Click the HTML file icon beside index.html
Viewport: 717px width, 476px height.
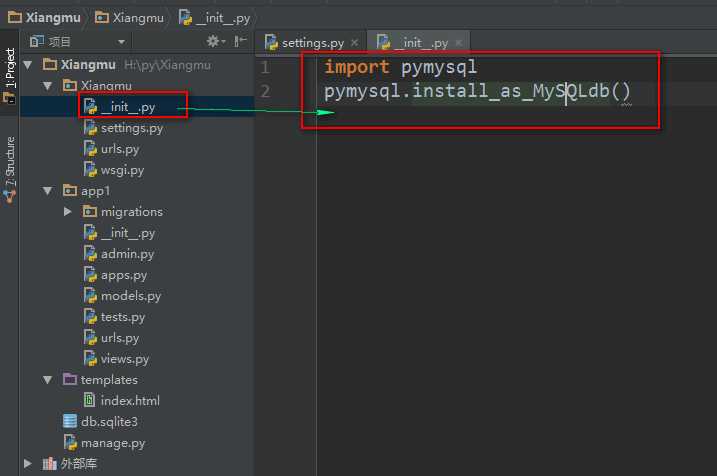[x=89, y=400]
